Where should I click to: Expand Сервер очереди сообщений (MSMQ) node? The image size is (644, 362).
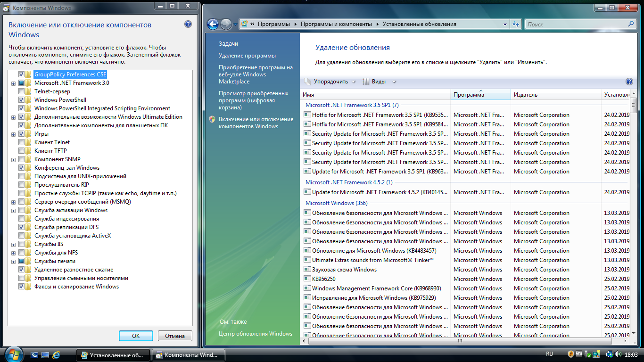14,202
